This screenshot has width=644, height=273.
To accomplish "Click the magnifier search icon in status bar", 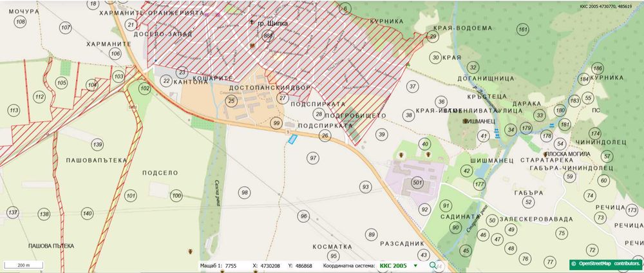I will (x=433, y=266).
